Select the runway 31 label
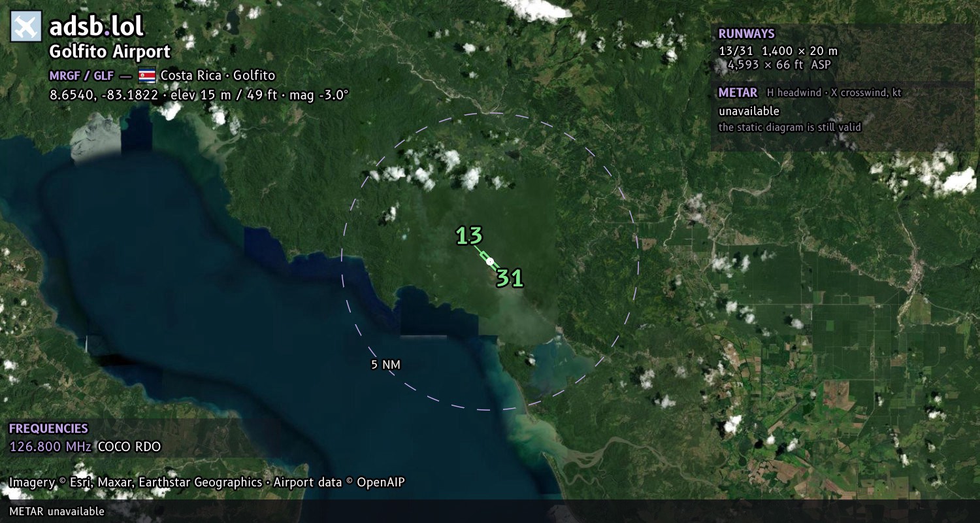 coord(510,278)
